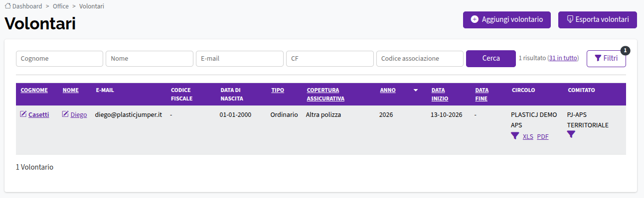Sort the table by Cognome column
The height and width of the screenshot is (198, 644).
pos(34,90)
